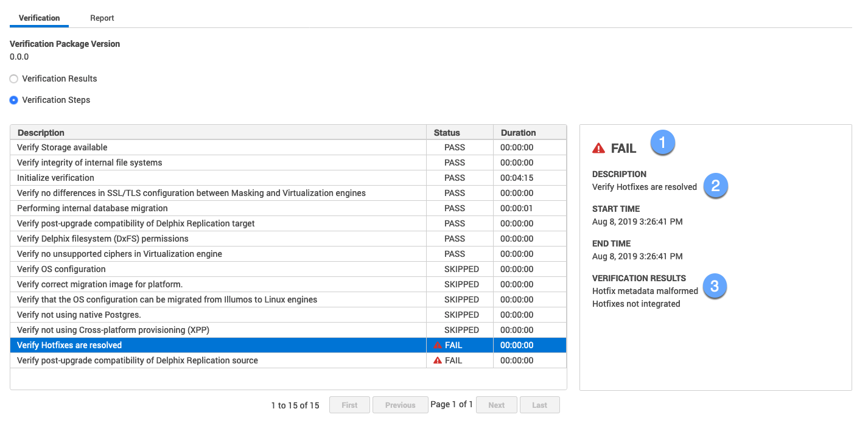Switch to the Report tab
The width and height of the screenshot is (868, 448).
coord(102,18)
